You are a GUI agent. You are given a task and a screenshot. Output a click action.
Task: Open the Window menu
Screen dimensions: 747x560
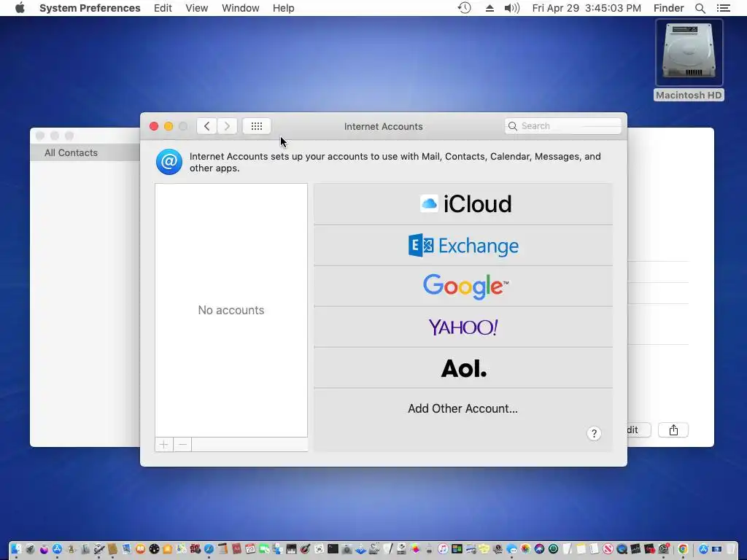point(240,8)
